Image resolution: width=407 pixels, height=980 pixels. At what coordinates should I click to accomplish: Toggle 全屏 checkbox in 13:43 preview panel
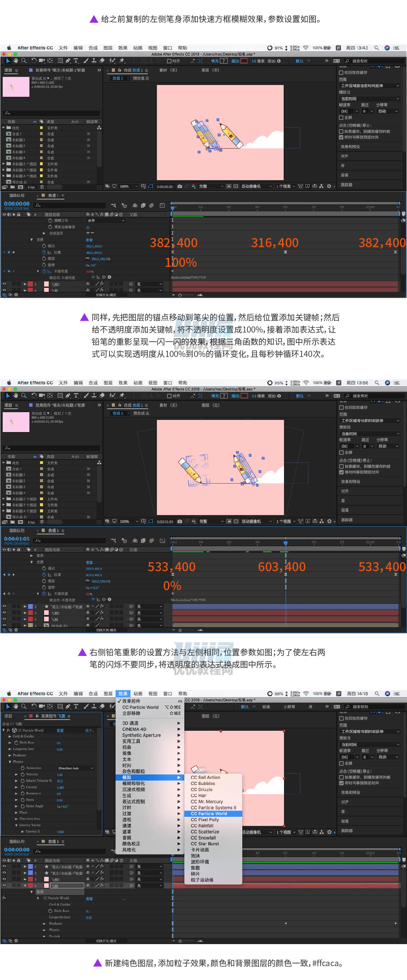tap(341, 118)
